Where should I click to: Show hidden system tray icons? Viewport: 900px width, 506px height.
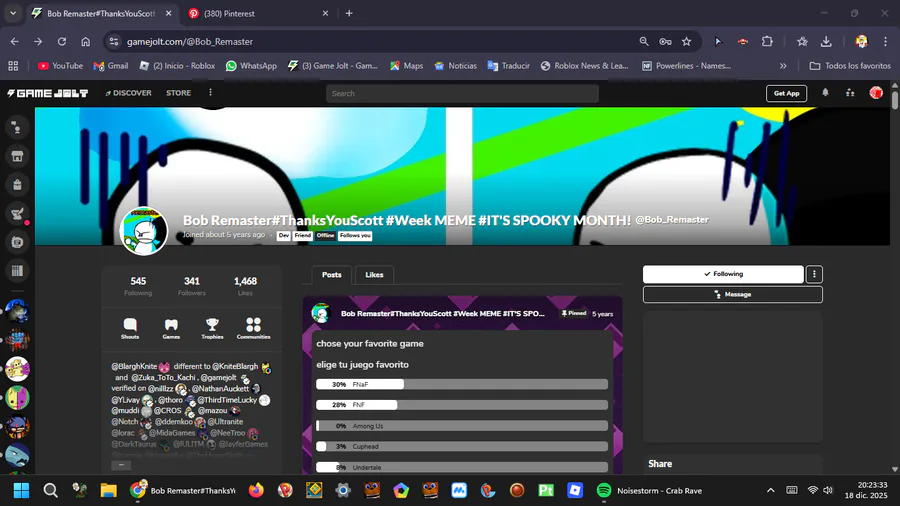click(771, 491)
